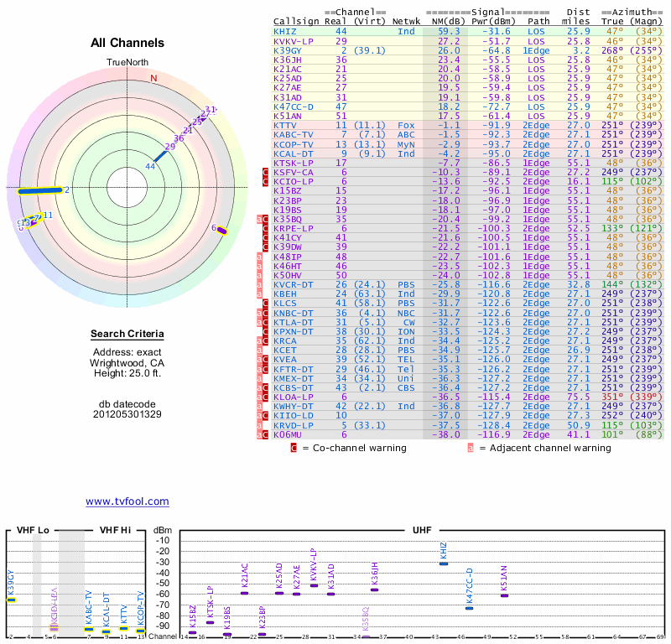This screenshot has width=671, height=644.
Task: Click the All Channels title above radar plot
Action: [127, 42]
